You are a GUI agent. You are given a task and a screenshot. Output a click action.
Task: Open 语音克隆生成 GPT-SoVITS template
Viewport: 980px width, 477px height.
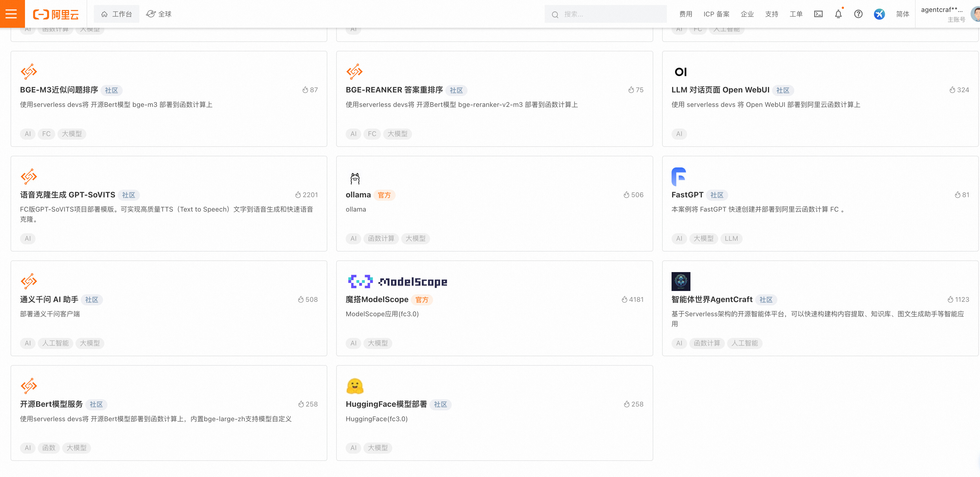pyautogui.click(x=67, y=195)
